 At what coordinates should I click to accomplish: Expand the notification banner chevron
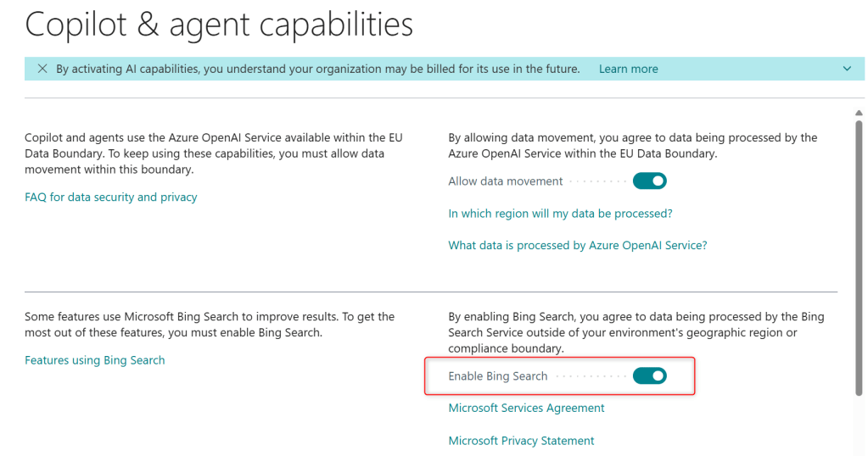click(x=846, y=69)
